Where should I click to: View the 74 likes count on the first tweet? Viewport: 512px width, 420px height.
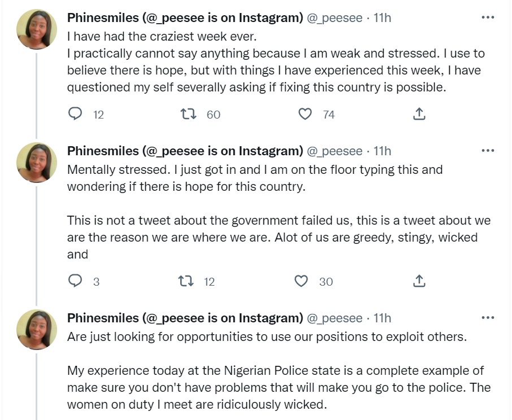[x=328, y=115]
